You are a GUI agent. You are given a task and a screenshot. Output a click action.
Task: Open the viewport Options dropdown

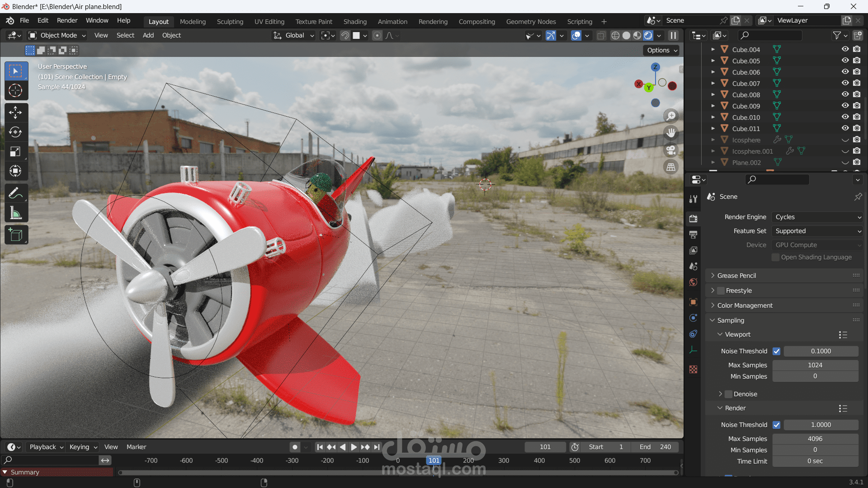click(x=662, y=50)
